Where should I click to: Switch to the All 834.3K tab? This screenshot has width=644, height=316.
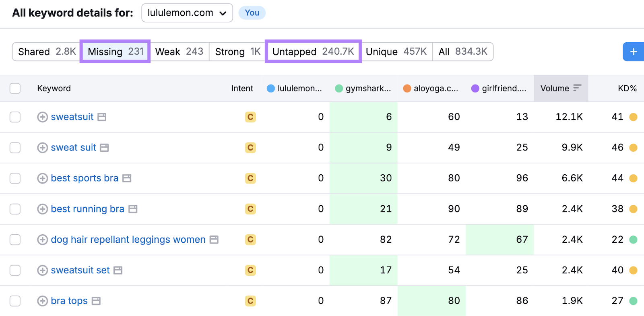point(463,52)
